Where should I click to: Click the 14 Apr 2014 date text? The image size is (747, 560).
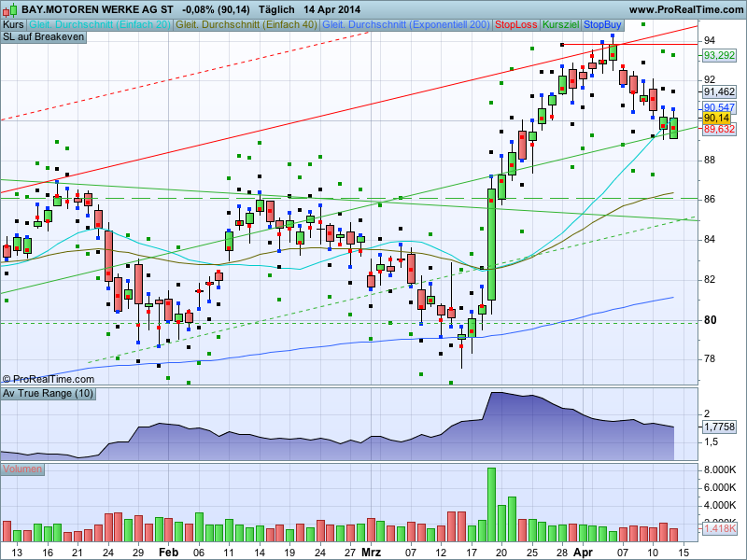(x=332, y=9)
